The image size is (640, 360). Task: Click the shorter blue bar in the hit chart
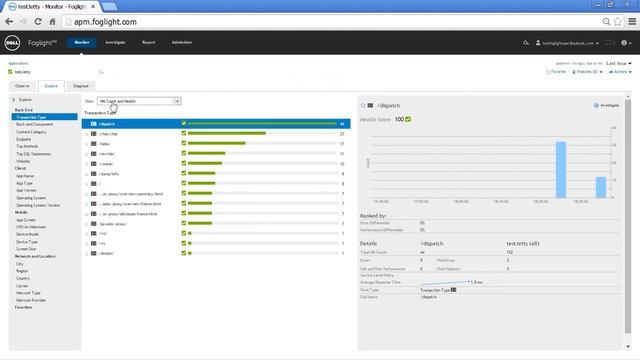tap(601, 187)
